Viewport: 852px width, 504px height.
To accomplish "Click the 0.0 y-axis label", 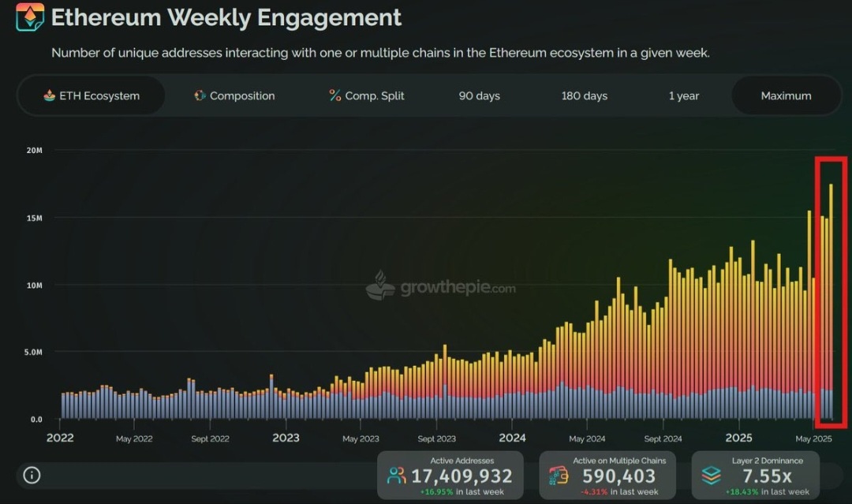I will click(x=35, y=420).
